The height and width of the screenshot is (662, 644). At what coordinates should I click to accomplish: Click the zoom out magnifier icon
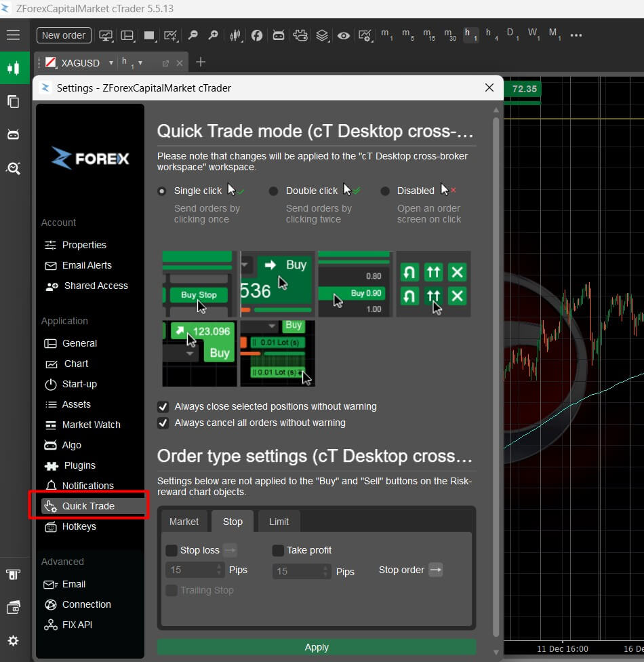[193, 35]
